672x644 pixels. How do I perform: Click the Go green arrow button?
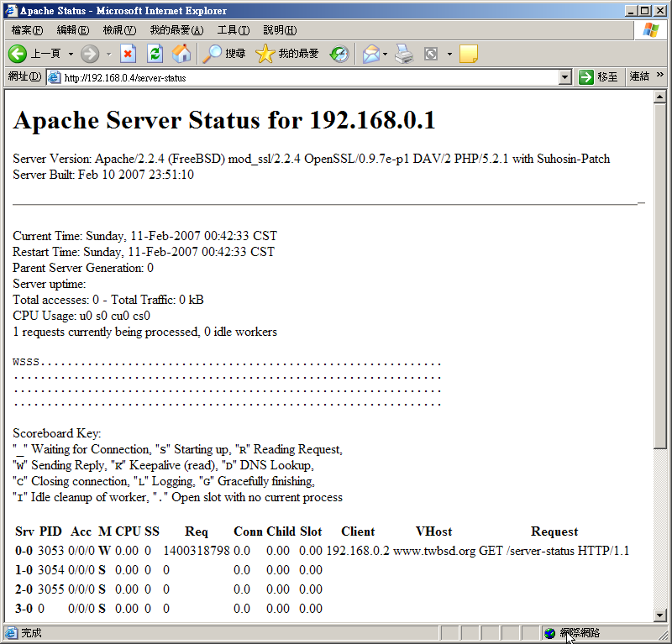pos(598,77)
